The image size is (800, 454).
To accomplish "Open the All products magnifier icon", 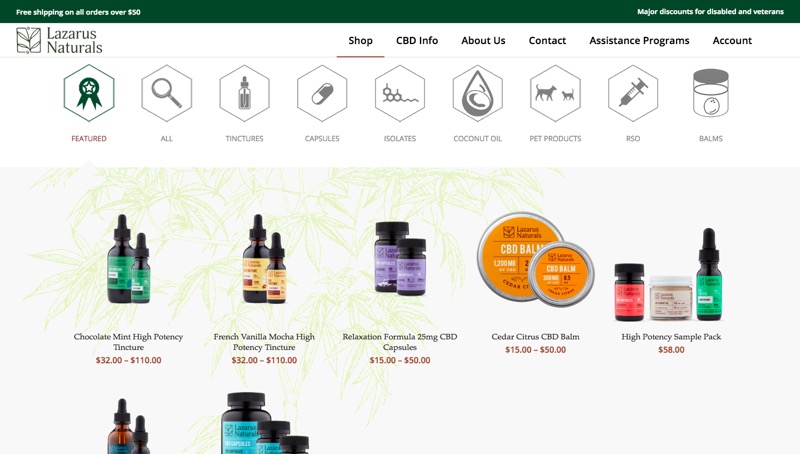I will point(167,93).
